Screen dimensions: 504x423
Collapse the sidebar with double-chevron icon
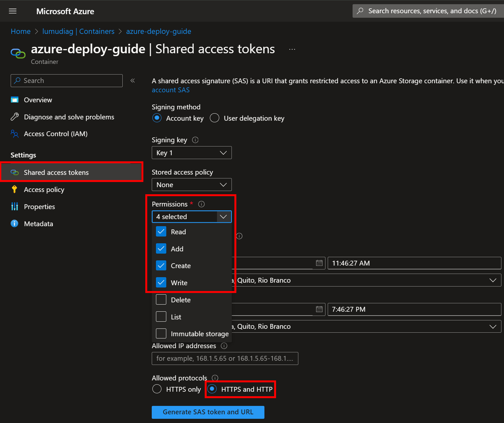pos(132,81)
